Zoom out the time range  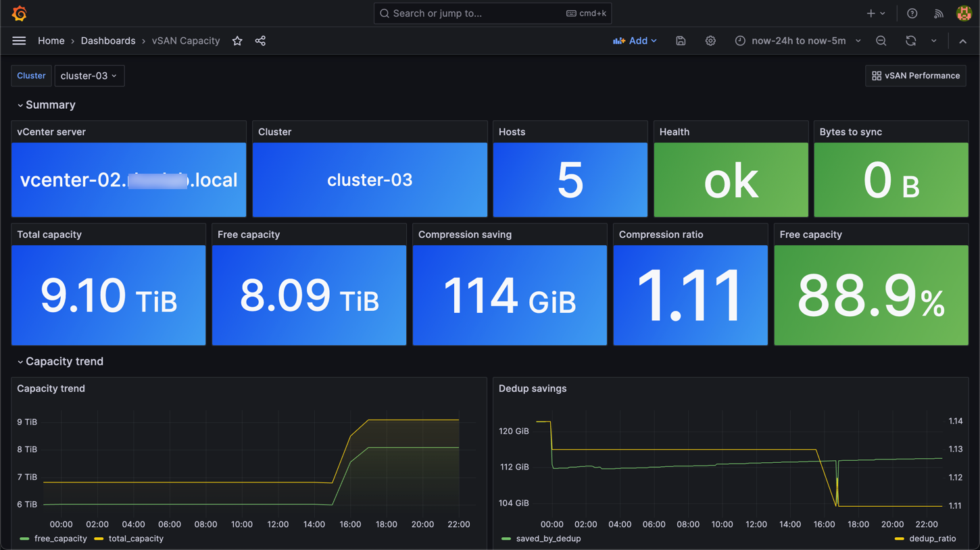[x=881, y=41]
